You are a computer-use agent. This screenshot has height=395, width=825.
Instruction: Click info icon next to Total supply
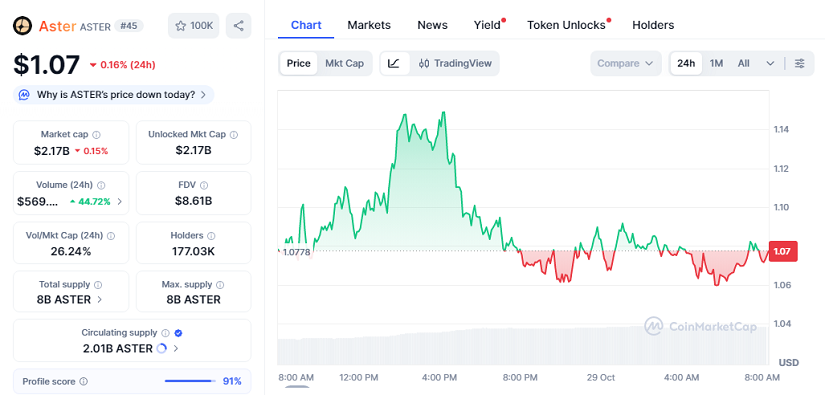pos(98,285)
